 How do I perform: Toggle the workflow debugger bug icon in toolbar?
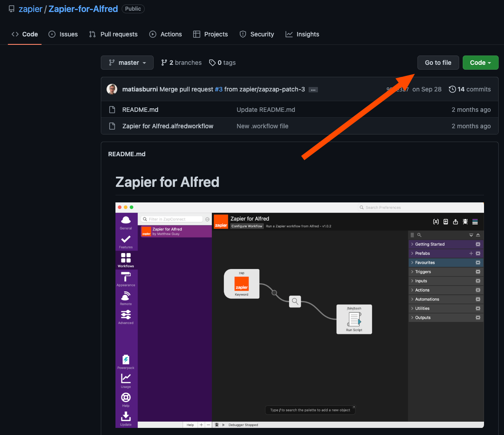[465, 221]
